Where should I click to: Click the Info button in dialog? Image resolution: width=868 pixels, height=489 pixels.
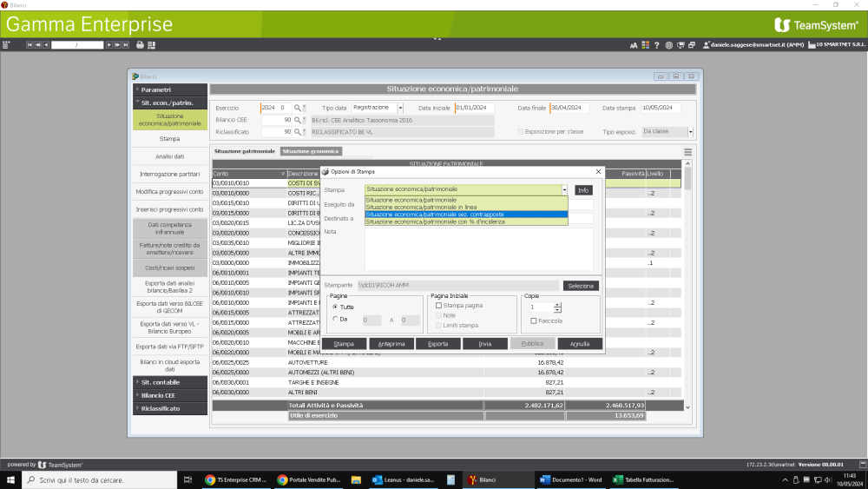(x=583, y=190)
